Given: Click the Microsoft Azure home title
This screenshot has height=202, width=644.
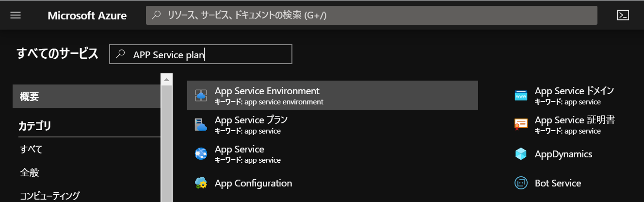Looking at the screenshot, I should pos(87,16).
